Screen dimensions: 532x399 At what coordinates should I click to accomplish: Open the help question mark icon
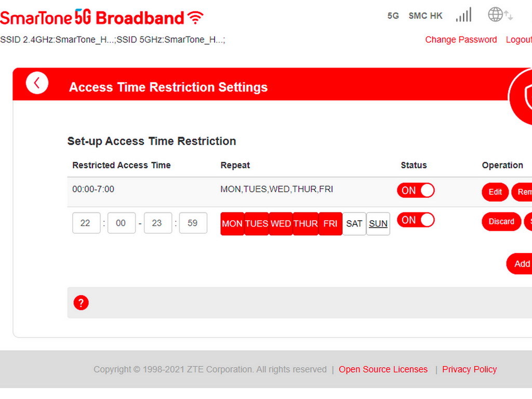coord(81,302)
